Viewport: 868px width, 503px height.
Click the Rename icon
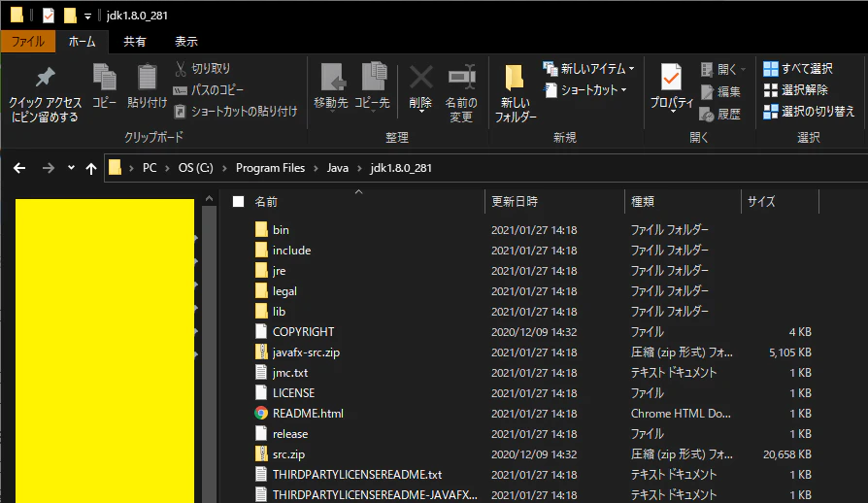461,79
